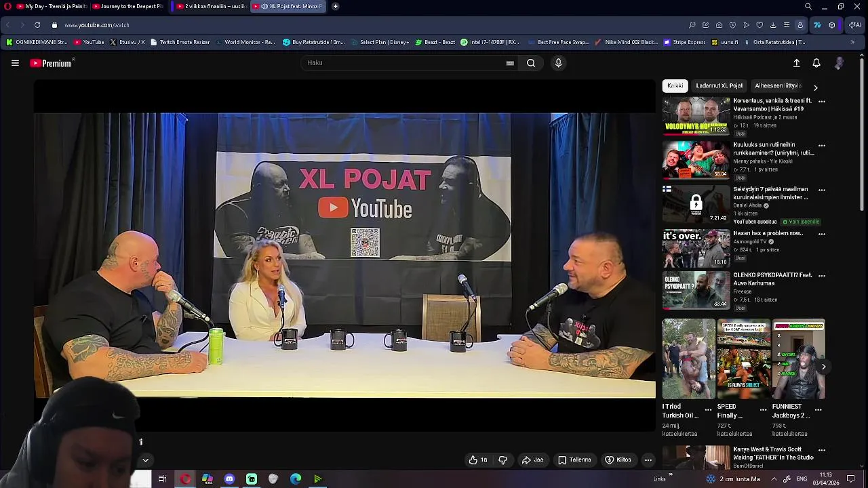
Task: Open Stripe Express bookmark
Action: click(685, 42)
